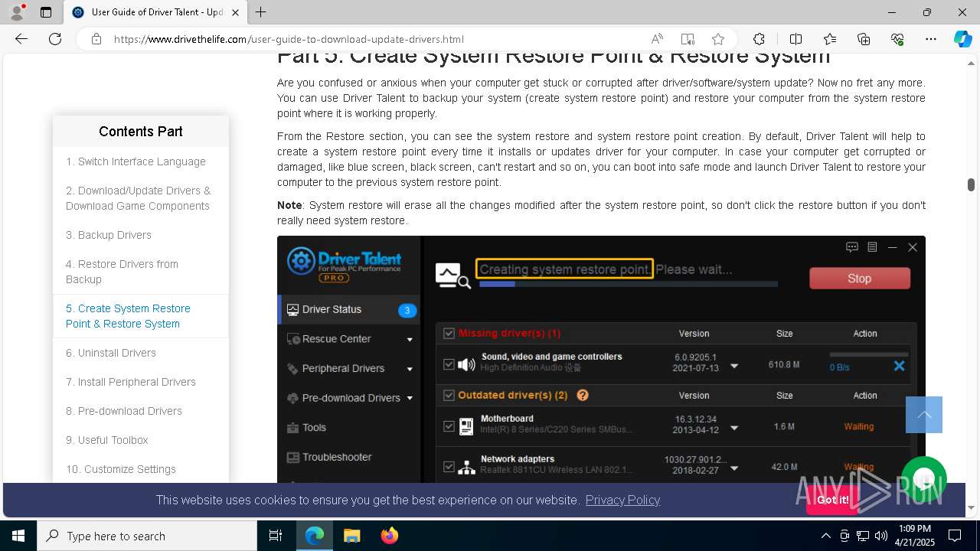The width and height of the screenshot is (980, 551).
Task: Click the restore point progress bar
Action: 629,284
